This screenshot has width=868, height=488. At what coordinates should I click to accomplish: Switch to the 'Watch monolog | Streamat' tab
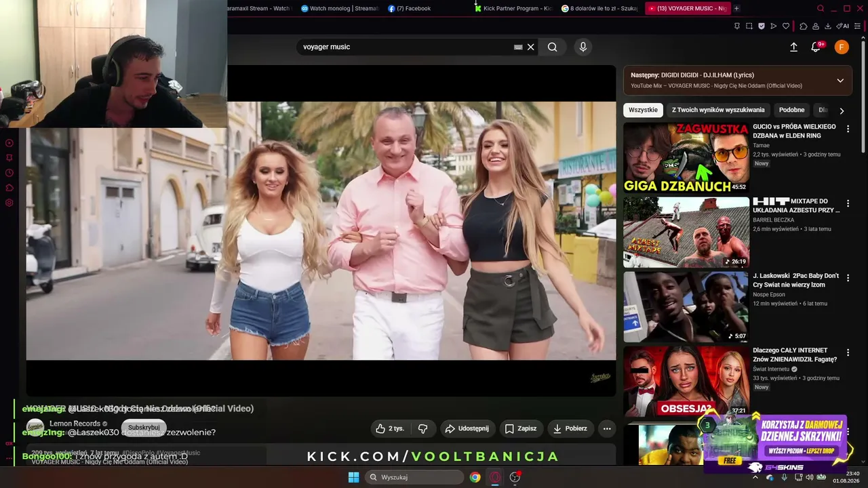[339, 8]
